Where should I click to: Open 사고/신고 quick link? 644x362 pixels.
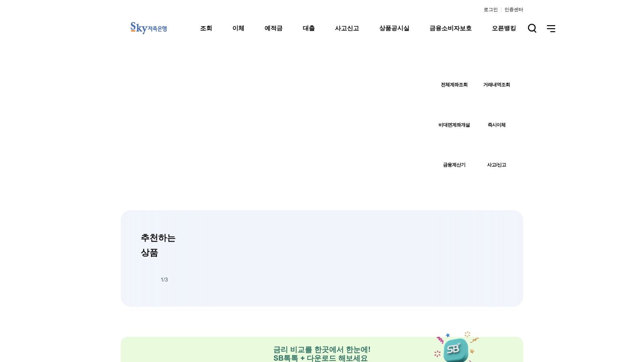(x=496, y=165)
